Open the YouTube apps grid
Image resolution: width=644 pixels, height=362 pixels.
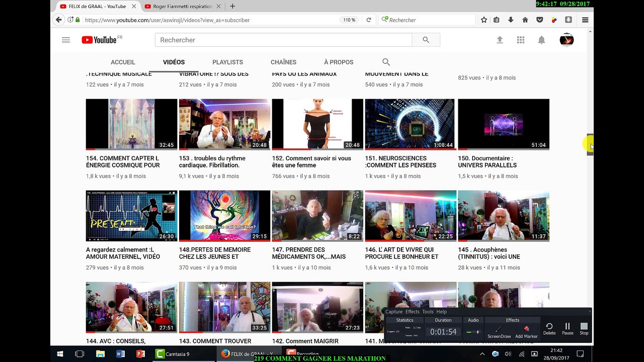521,40
